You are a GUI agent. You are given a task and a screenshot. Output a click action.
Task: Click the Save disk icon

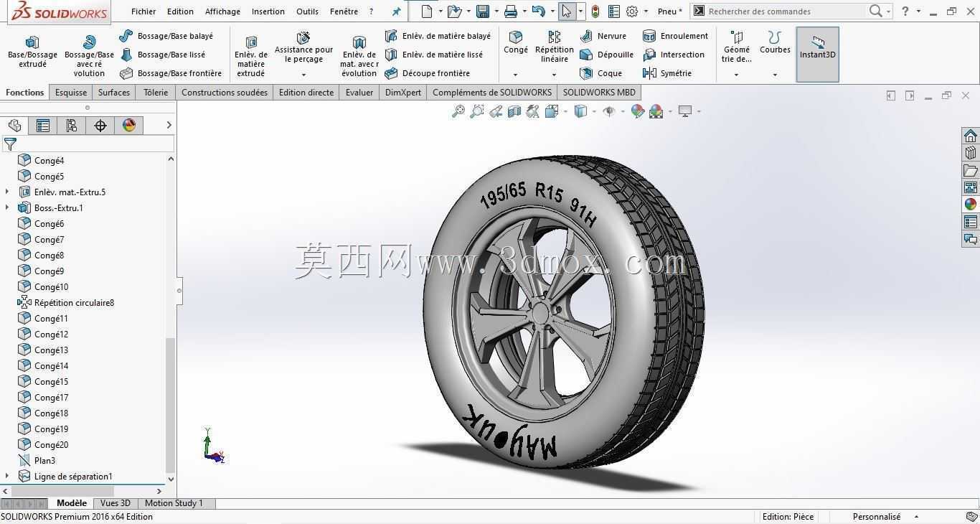pos(482,11)
